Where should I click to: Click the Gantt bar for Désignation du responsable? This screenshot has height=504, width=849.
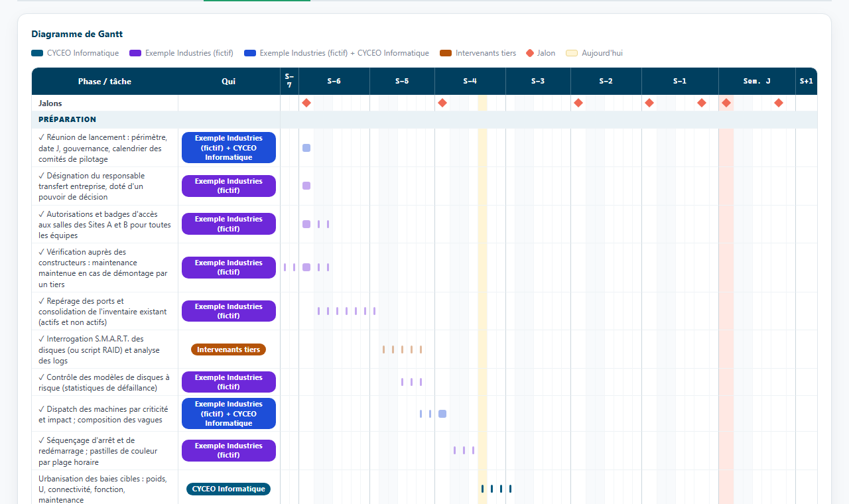[306, 186]
